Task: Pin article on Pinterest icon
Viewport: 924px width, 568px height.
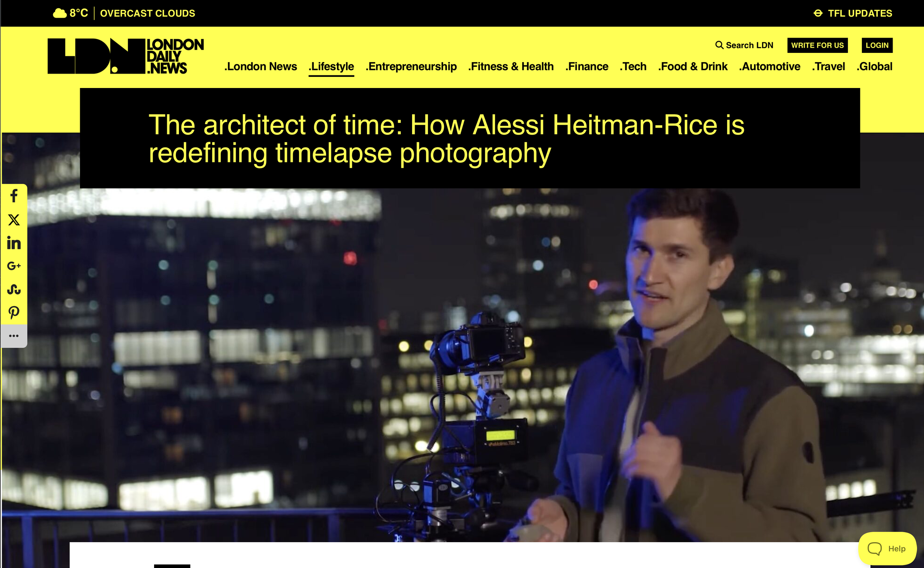Action: coord(14,312)
